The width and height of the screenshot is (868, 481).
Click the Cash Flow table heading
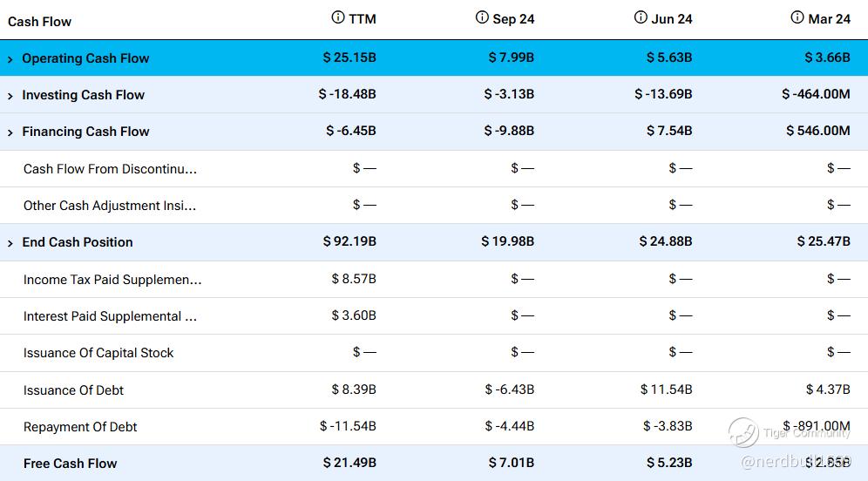pos(40,21)
